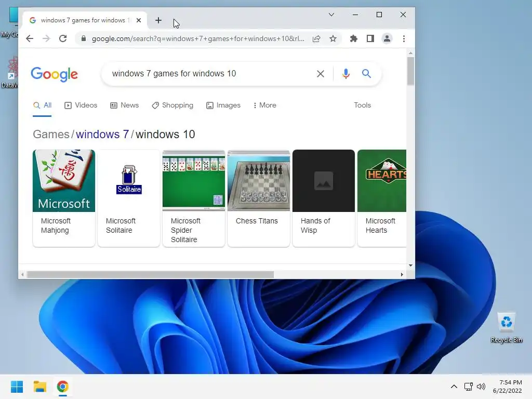
Task: Bookmark this tab with the star icon
Action: 333,38
